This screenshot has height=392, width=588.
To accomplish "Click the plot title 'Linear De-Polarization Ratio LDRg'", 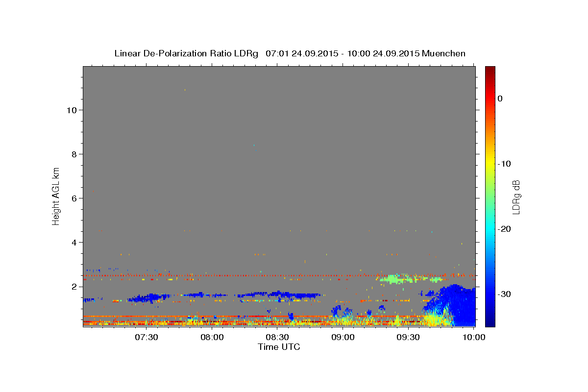I will point(186,53).
